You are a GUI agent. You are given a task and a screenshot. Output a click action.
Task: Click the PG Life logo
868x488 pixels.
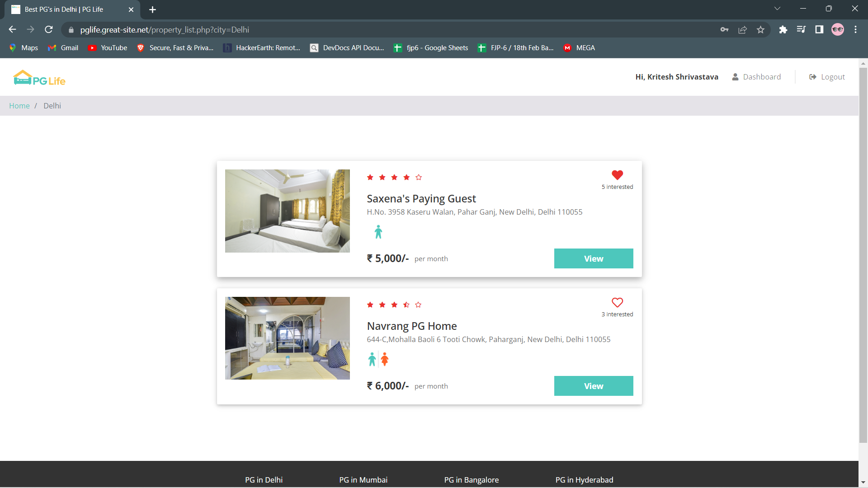click(x=39, y=77)
